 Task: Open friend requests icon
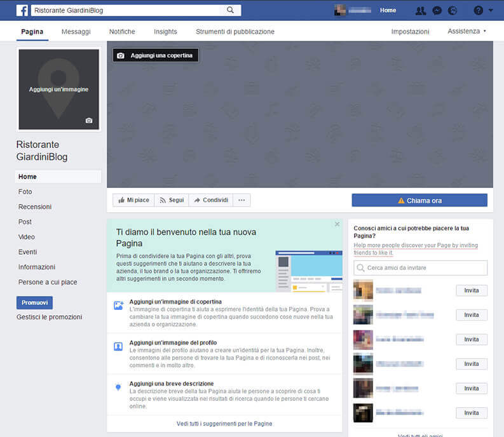click(x=421, y=11)
